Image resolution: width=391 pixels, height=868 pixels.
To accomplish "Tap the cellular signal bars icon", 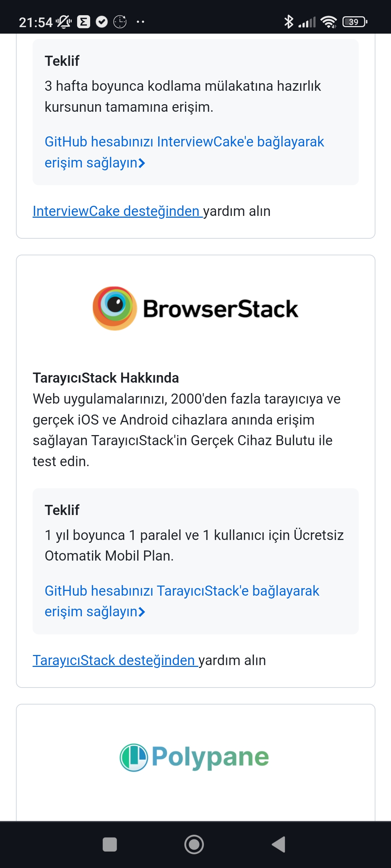I will click(x=307, y=22).
